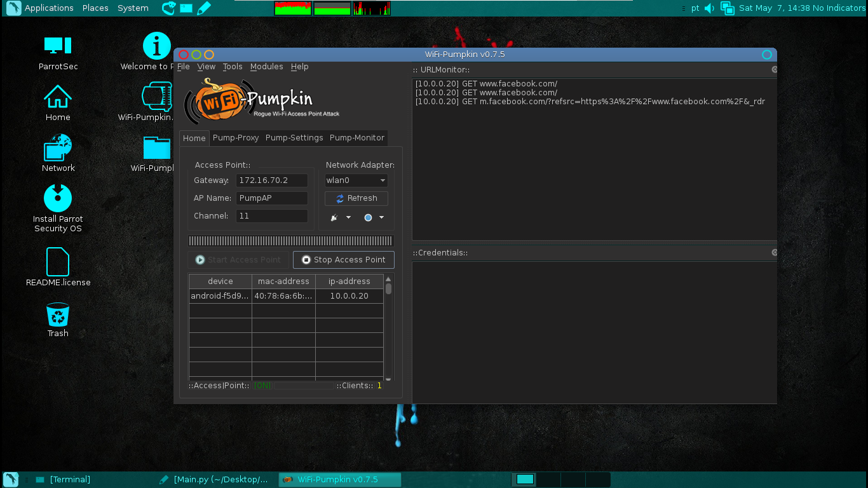Screen dimensions: 868x488
Task: Open the wlan0 network adapter dropdown
Action: pos(356,180)
